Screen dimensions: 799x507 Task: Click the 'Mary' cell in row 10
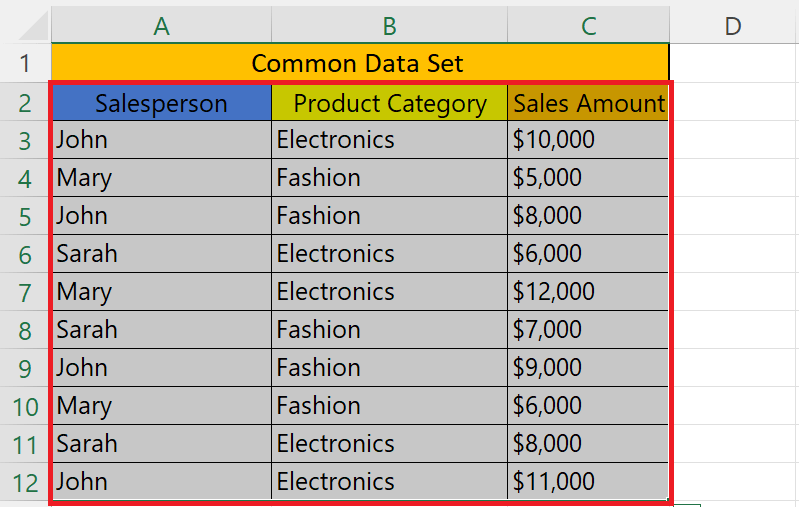click(x=162, y=406)
